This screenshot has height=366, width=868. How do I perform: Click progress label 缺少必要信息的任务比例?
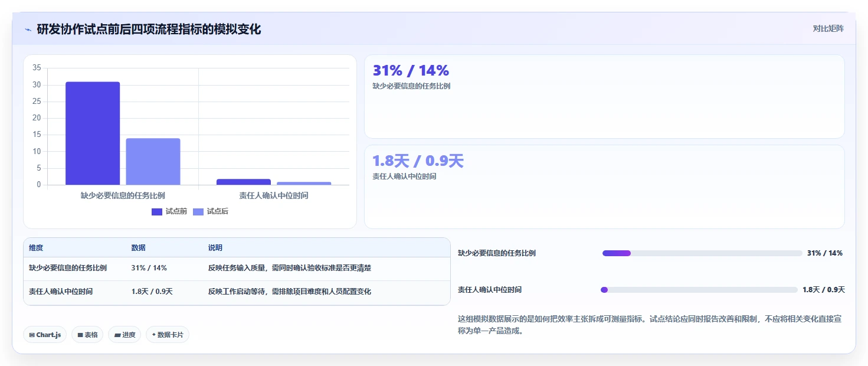(x=497, y=253)
